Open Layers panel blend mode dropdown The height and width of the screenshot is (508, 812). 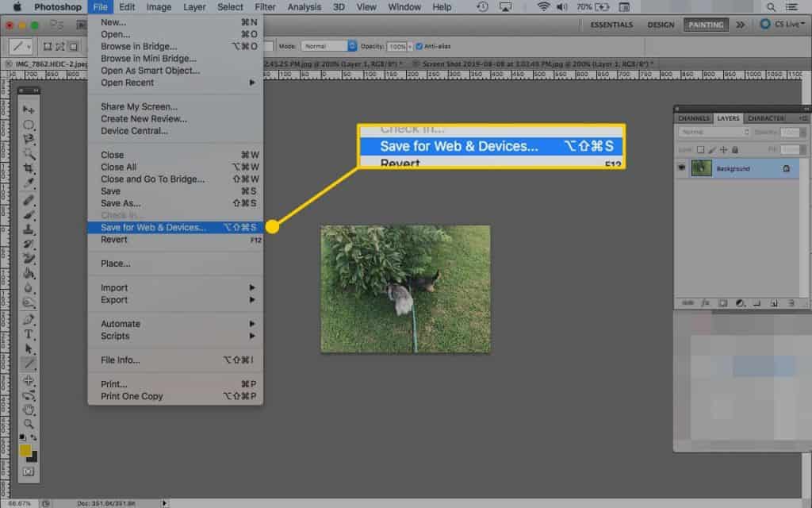click(714, 133)
